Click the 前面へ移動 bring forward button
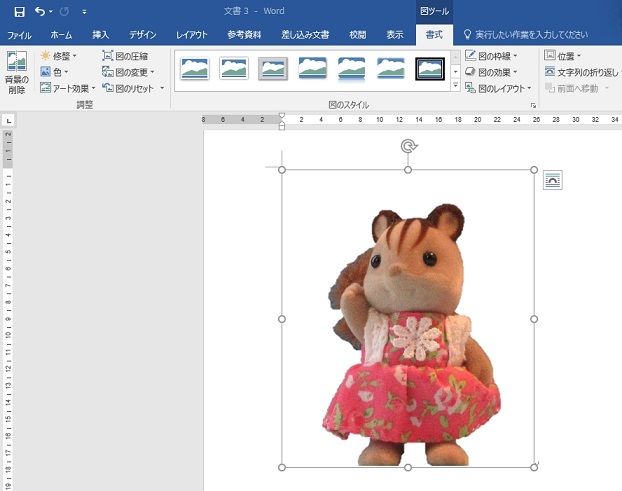Image resolution: width=622 pixels, height=491 pixels. (572, 88)
